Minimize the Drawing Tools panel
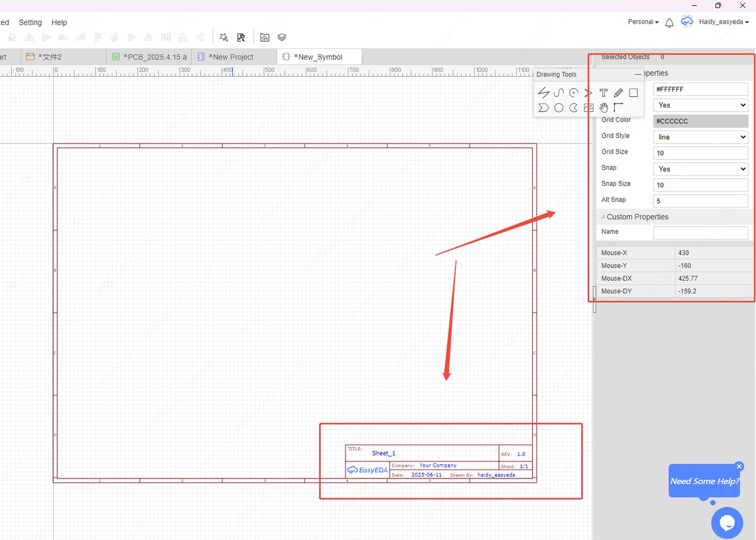Image resolution: width=756 pixels, height=540 pixels. [638, 74]
